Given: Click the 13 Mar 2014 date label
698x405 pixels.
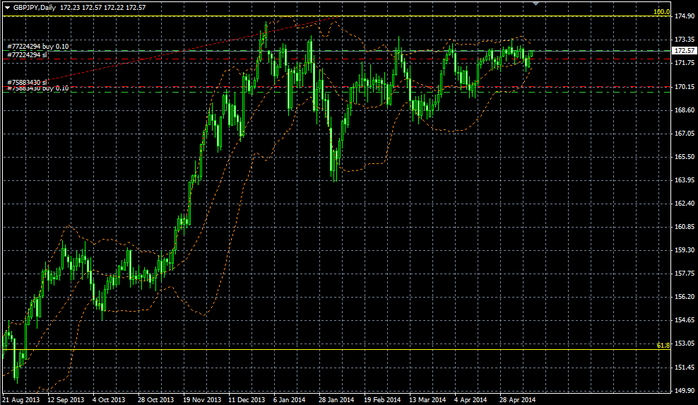Looking at the screenshot, I should point(427,400).
